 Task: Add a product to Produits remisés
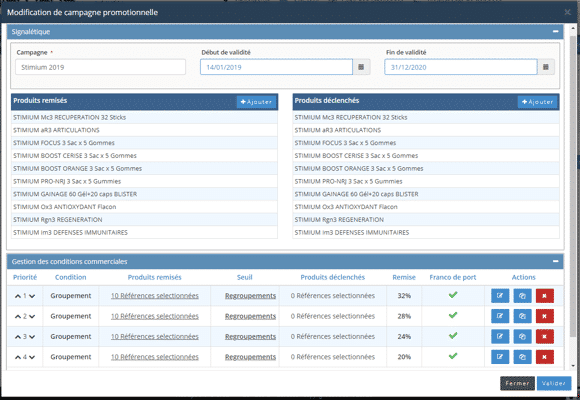pos(256,102)
